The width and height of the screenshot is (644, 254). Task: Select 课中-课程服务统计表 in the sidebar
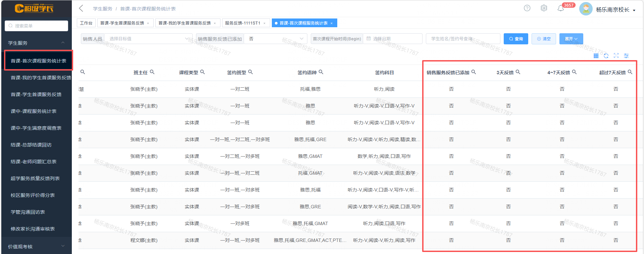[34, 111]
